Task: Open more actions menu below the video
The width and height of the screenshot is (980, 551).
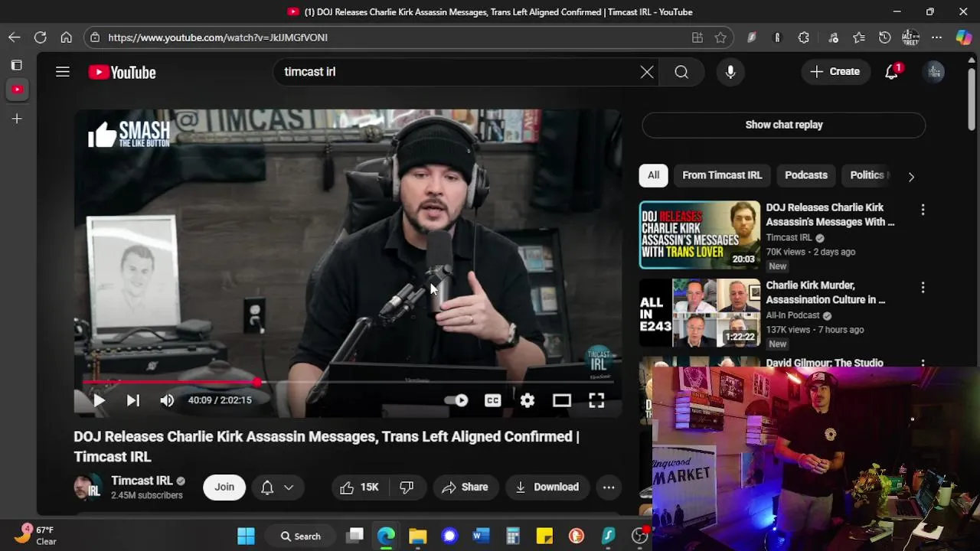Action: [x=609, y=487]
